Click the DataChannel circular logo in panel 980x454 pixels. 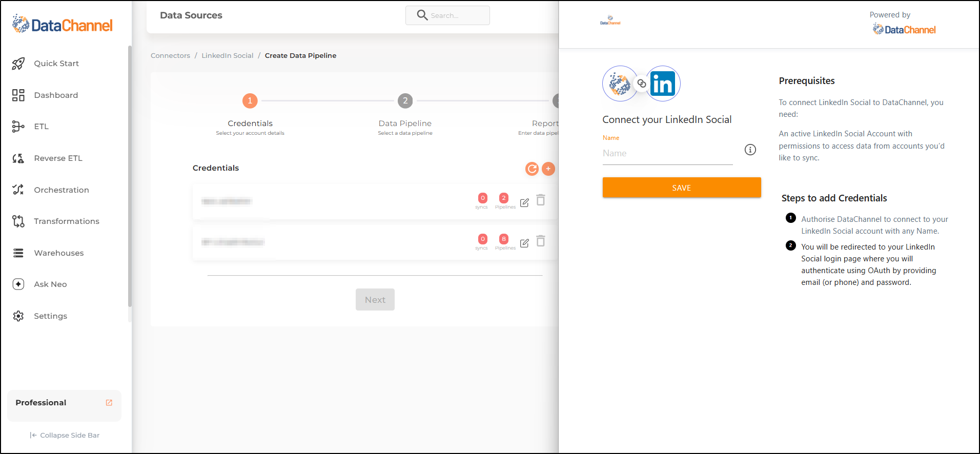620,84
